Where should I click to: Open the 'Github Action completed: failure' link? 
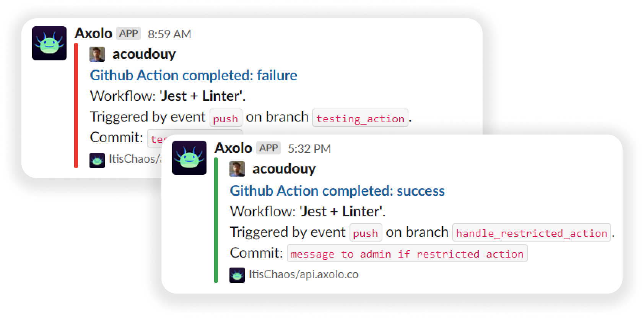(x=194, y=75)
